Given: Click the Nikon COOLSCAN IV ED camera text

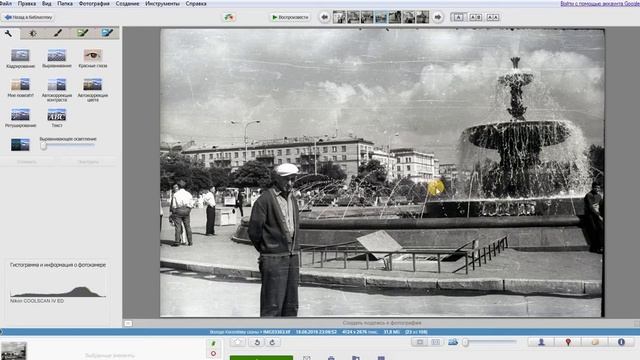Looking at the screenshot, I should pos(37,301).
